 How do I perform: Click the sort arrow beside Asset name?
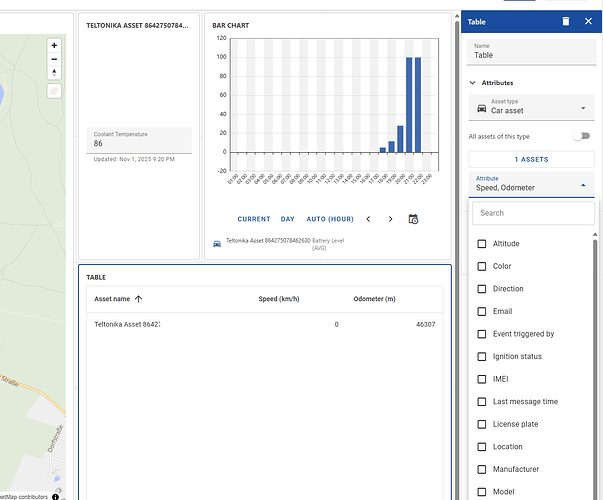[x=138, y=298]
